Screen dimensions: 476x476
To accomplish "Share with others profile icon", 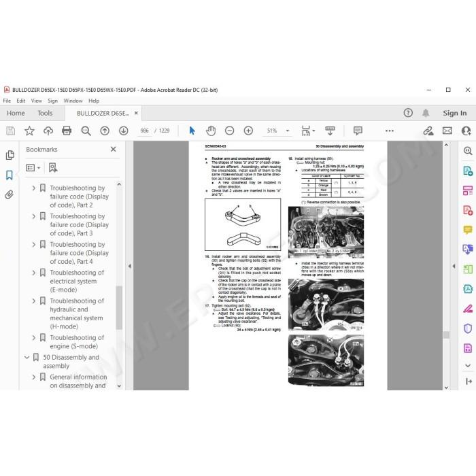I will [x=466, y=131].
